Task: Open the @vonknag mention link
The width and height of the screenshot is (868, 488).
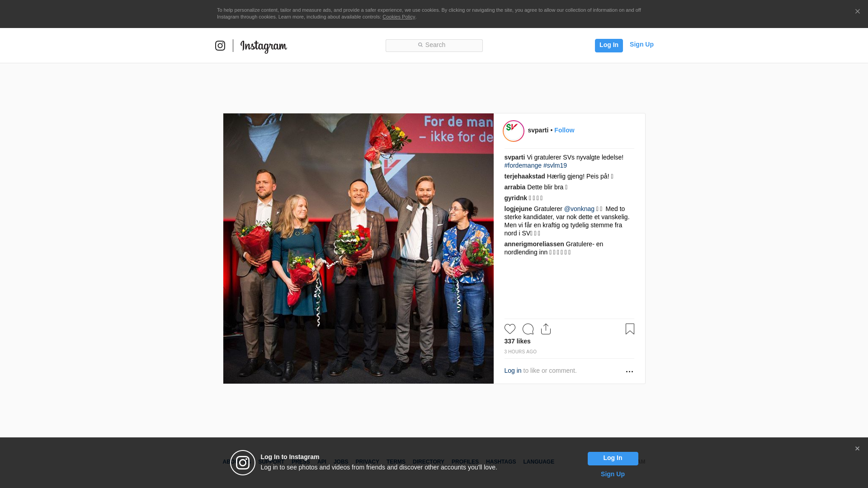Action: [x=579, y=209]
